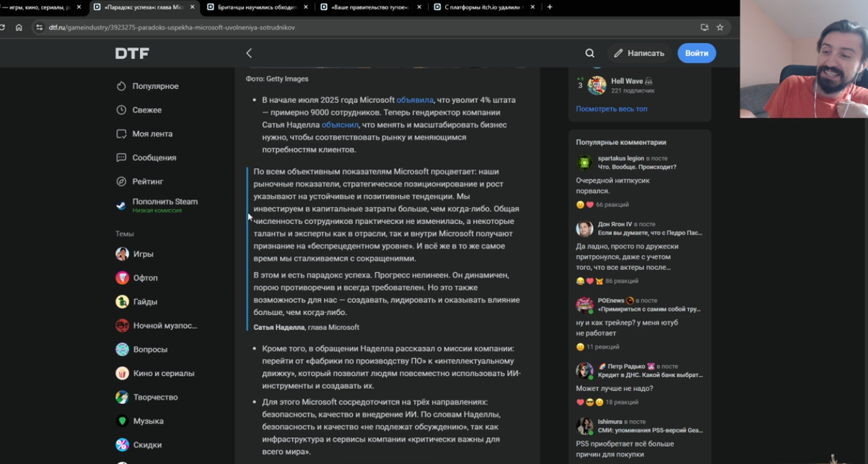Open Ishimura commenter profile
This screenshot has width=868, height=464.
pos(611,422)
